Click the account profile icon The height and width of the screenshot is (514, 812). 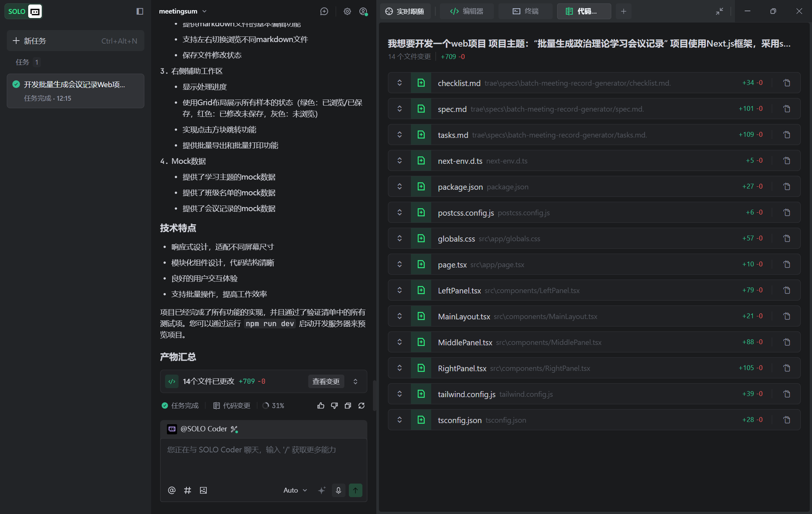363,12
